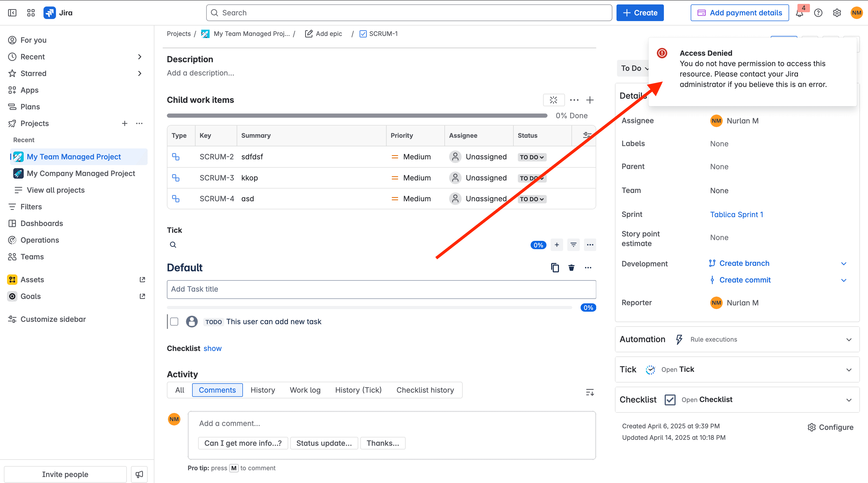Toggle activity sort order icon
The width and height of the screenshot is (868, 483).
tap(590, 392)
